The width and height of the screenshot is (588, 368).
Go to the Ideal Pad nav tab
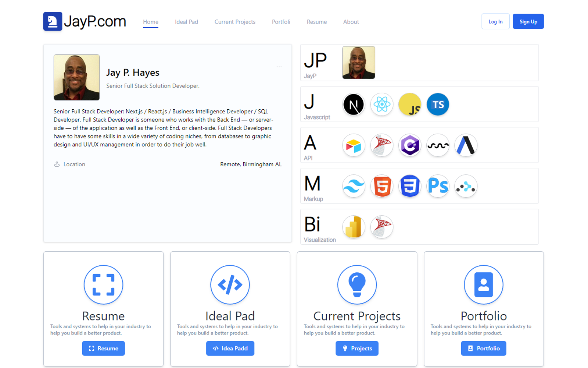[186, 22]
